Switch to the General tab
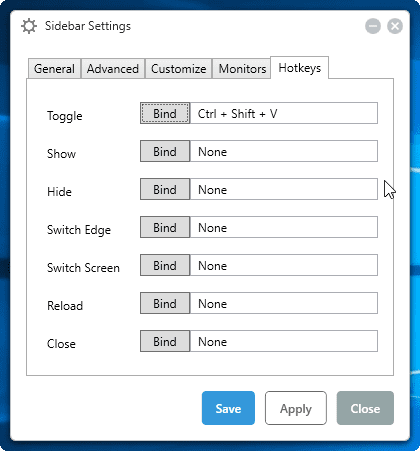 54,69
